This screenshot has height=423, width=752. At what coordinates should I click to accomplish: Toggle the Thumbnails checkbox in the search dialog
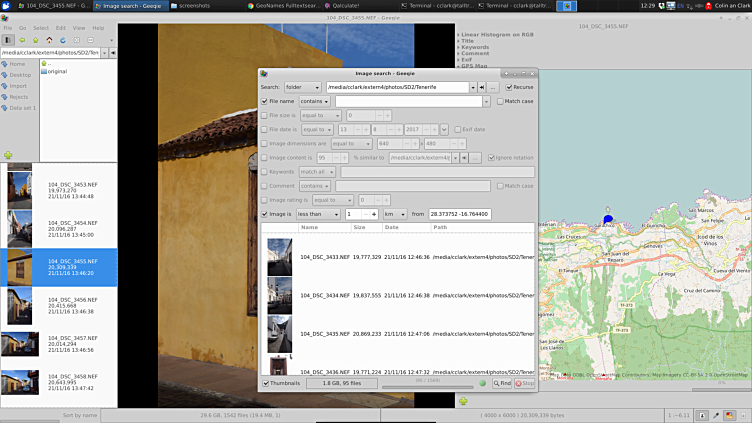click(x=266, y=383)
